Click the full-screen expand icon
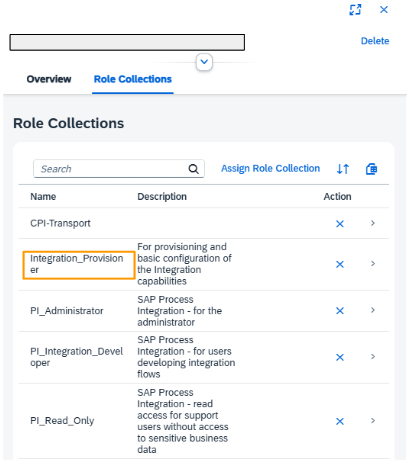The image size is (407, 467). [x=355, y=10]
